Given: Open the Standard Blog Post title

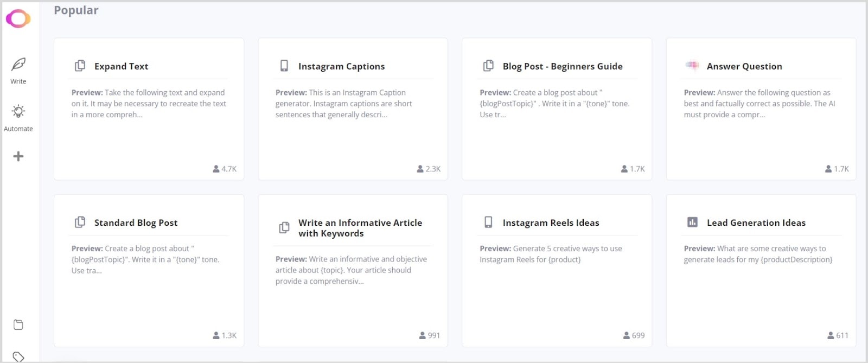Looking at the screenshot, I should tap(136, 222).
